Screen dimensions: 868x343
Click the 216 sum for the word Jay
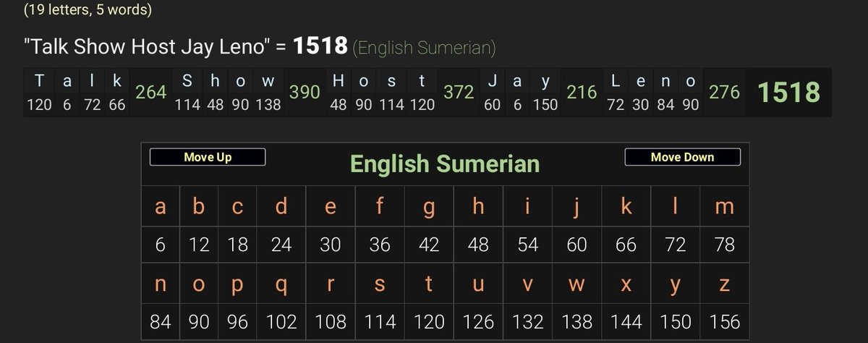(x=582, y=93)
